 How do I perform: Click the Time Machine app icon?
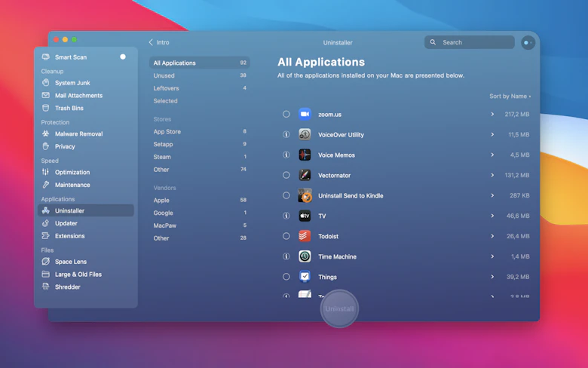305,256
